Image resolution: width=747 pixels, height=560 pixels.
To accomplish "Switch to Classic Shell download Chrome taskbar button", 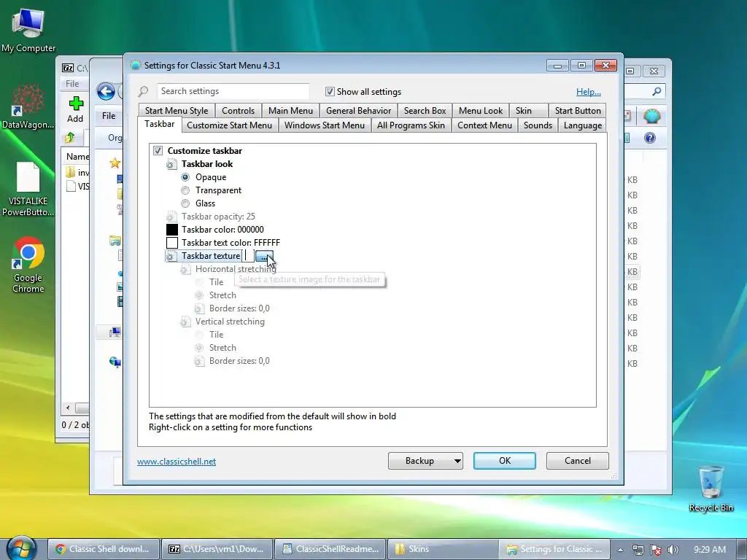I will pyautogui.click(x=104, y=549).
